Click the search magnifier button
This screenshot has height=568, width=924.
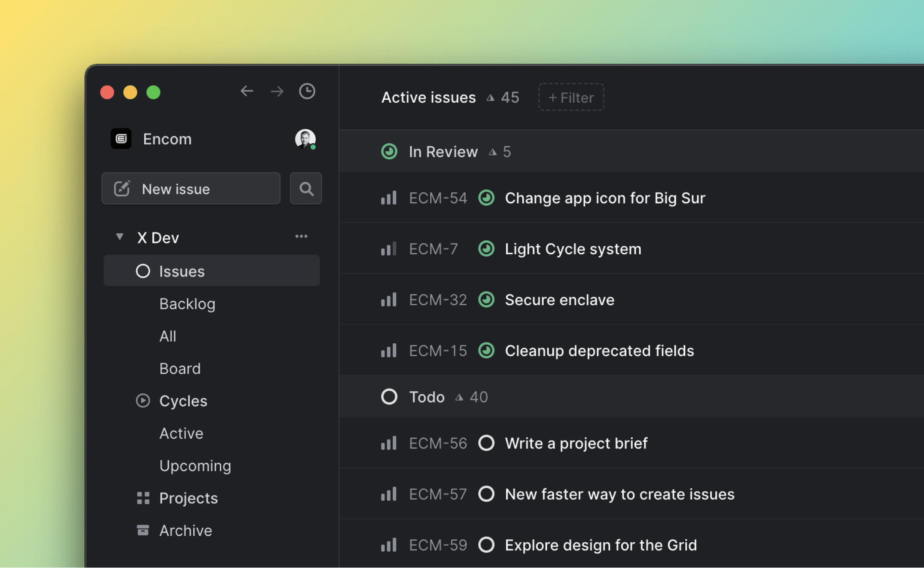pyautogui.click(x=306, y=189)
